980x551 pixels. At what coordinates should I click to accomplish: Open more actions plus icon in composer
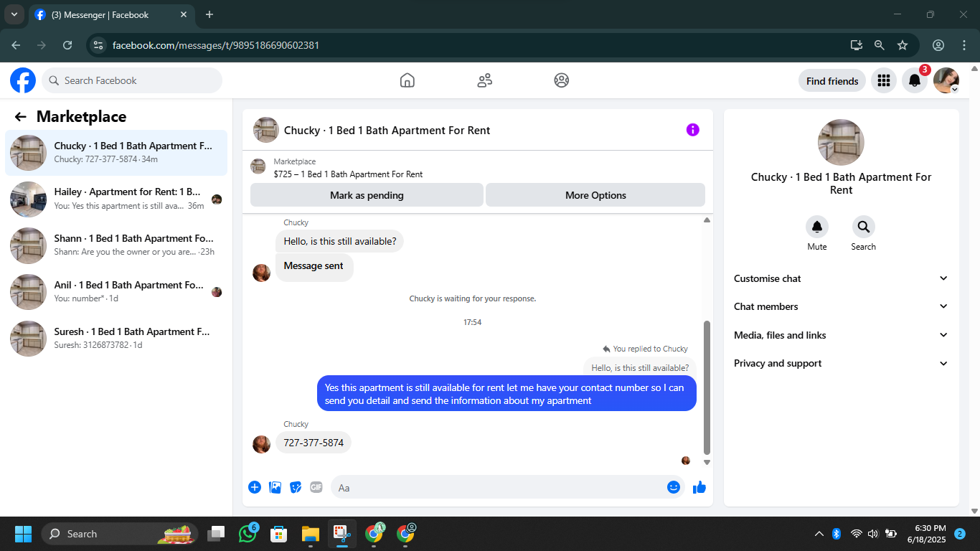pos(255,487)
